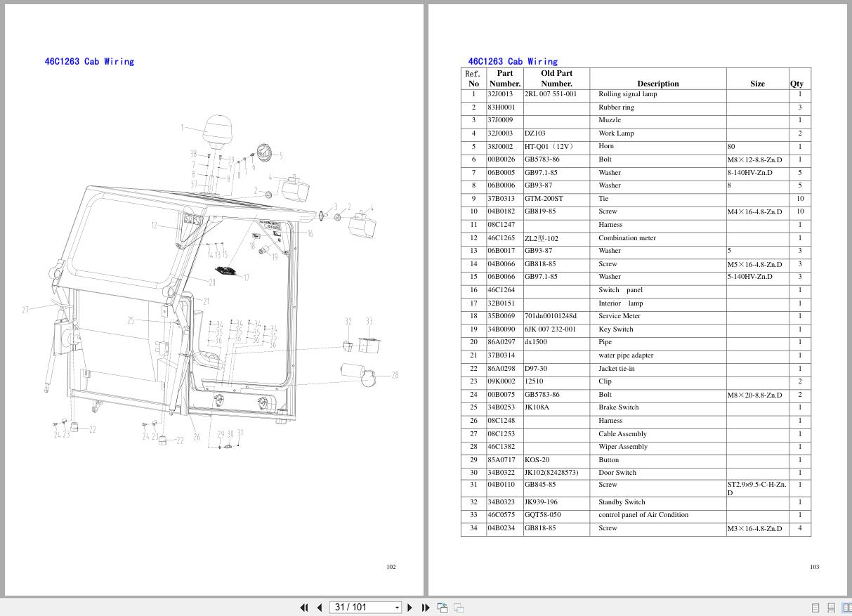Click the left page's 46C1263 Cab Wiring heading

[x=89, y=61]
